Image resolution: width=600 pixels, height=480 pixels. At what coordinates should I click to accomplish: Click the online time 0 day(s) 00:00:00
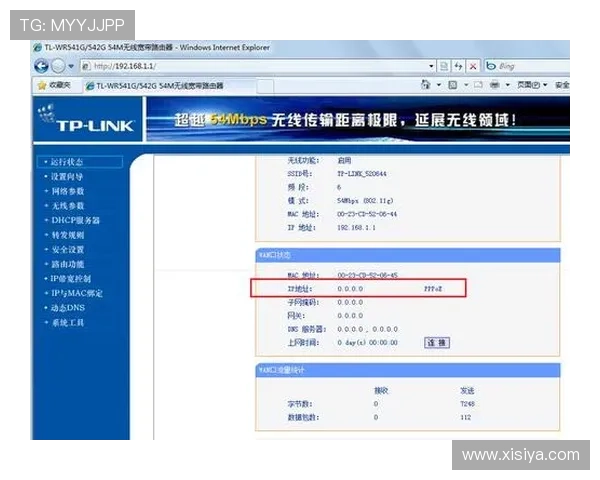pos(367,343)
